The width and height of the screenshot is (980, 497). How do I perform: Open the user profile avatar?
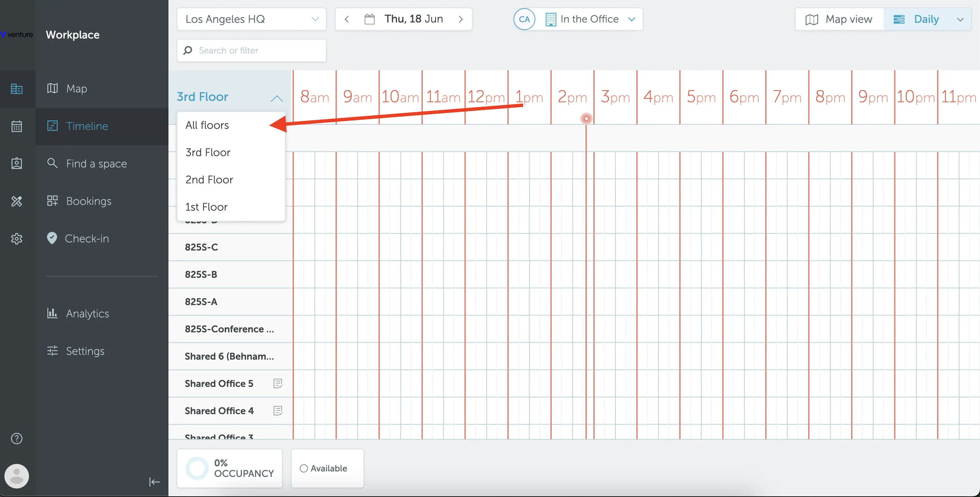point(17,476)
